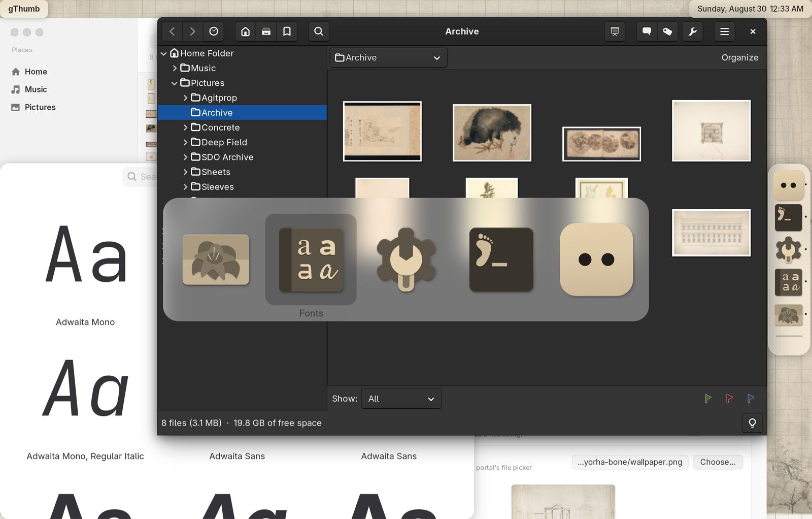Open the Fonts icon in the dock
Viewport: 812px width, 519px height.
788,282
